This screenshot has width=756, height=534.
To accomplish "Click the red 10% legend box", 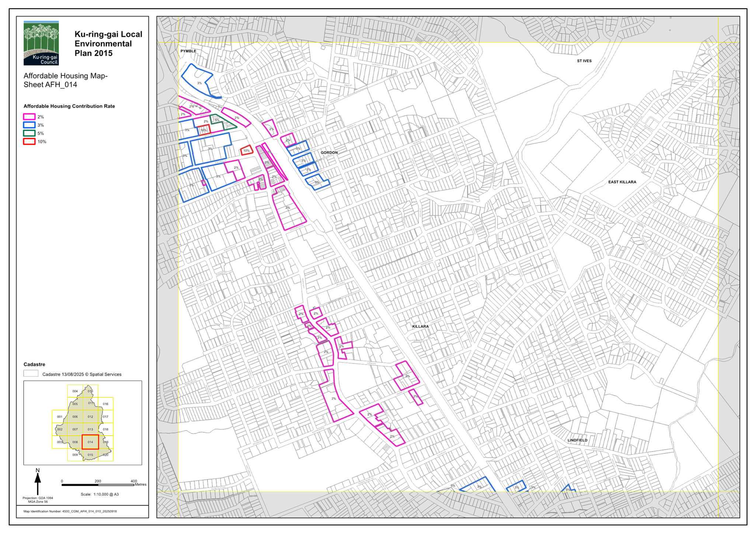I will 29,141.
